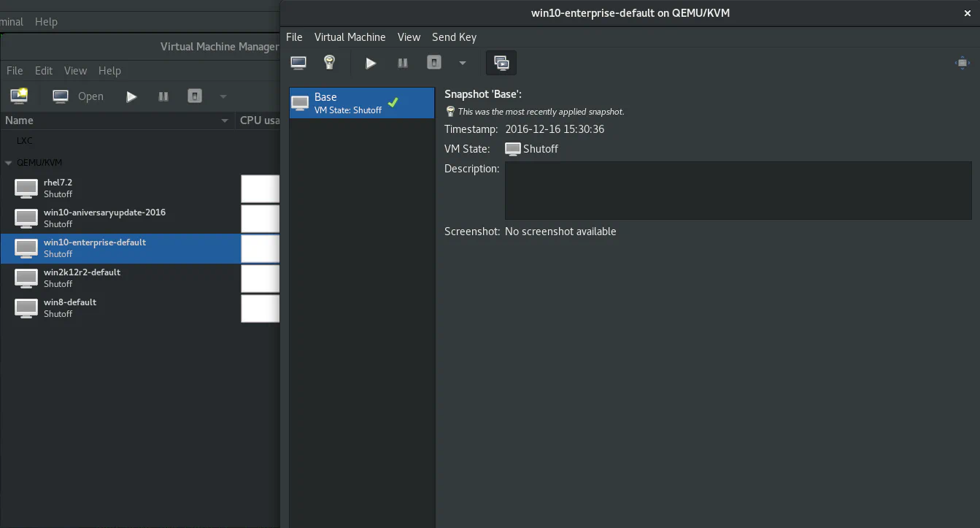Open the View menu in Virtual Machine Manager
This screenshot has height=528, width=980.
point(75,71)
